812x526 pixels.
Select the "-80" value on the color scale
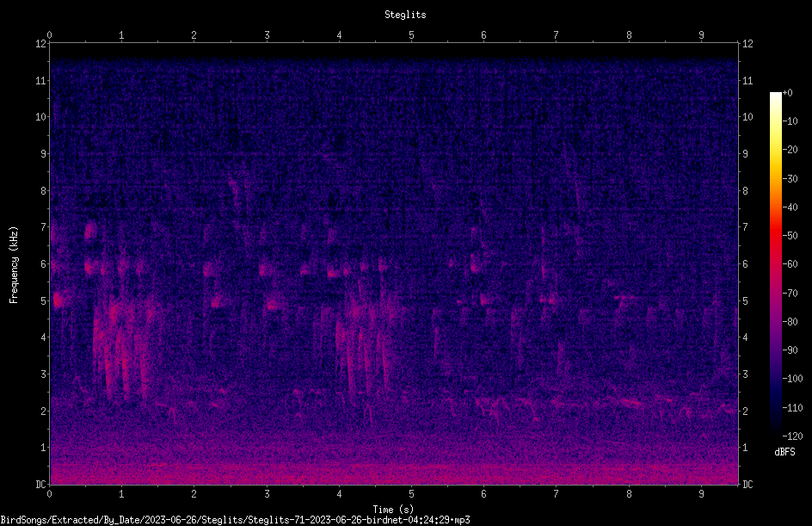pos(790,322)
